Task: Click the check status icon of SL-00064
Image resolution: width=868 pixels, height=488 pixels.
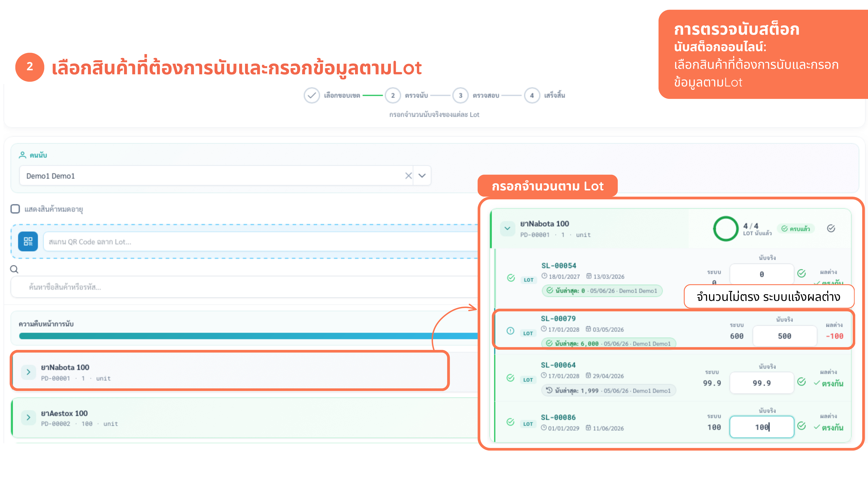Action: point(511,378)
